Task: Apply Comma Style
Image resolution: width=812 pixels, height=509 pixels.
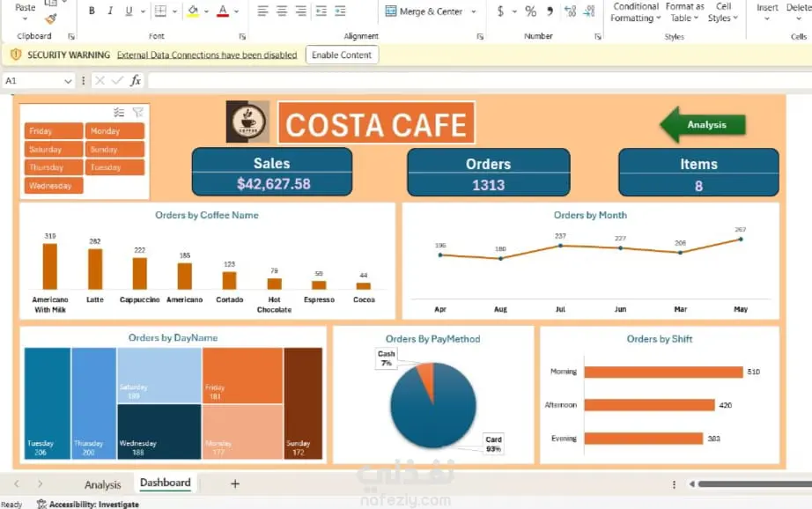Action: pos(550,11)
